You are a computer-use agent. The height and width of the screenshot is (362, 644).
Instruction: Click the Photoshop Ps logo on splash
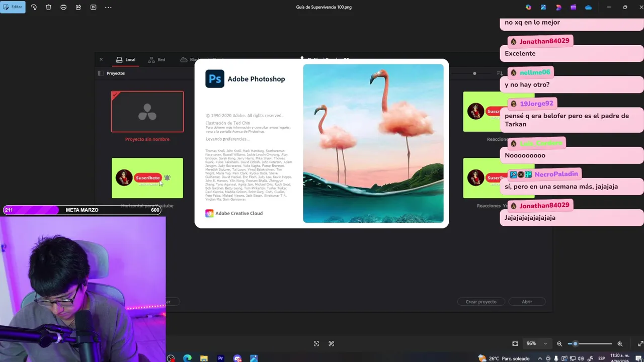pyautogui.click(x=215, y=79)
